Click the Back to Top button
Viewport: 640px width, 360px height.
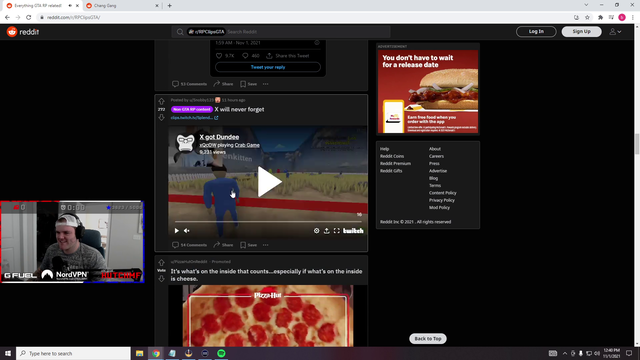coord(428,339)
